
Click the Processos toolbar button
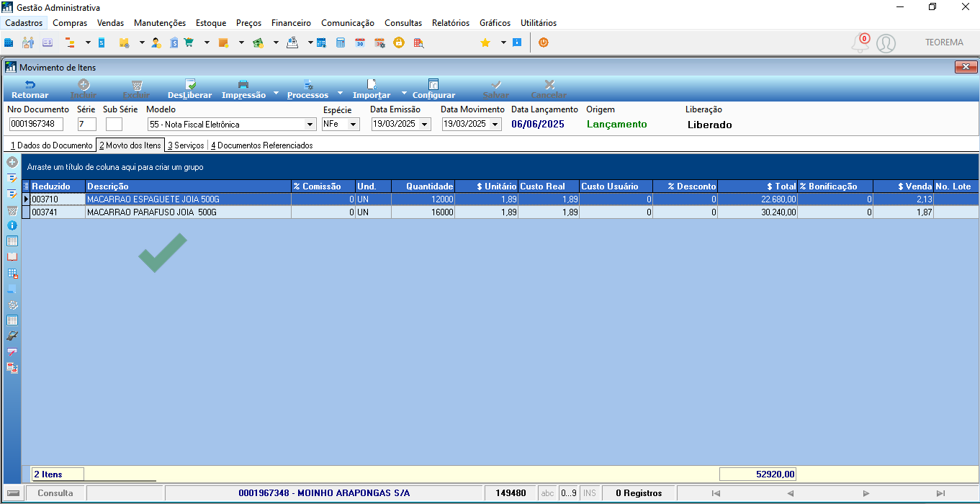(x=307, y=89)
